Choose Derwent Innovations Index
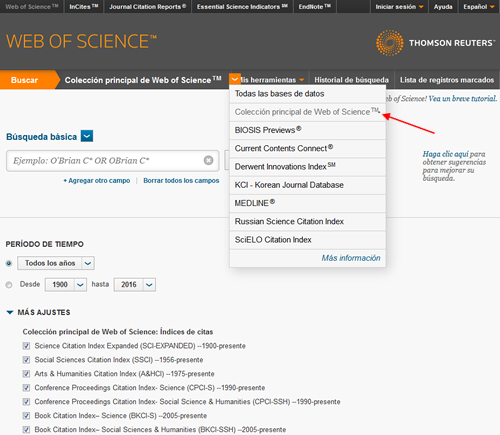The width and height of the screenshot is (500, 435). (x=307, y=167)
